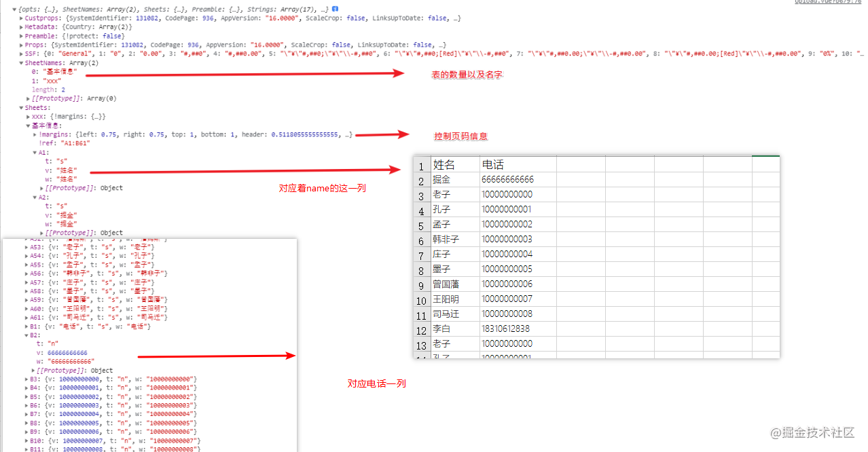
Task: Expand the B1 电话 cell entry
Action: point(88,327)
